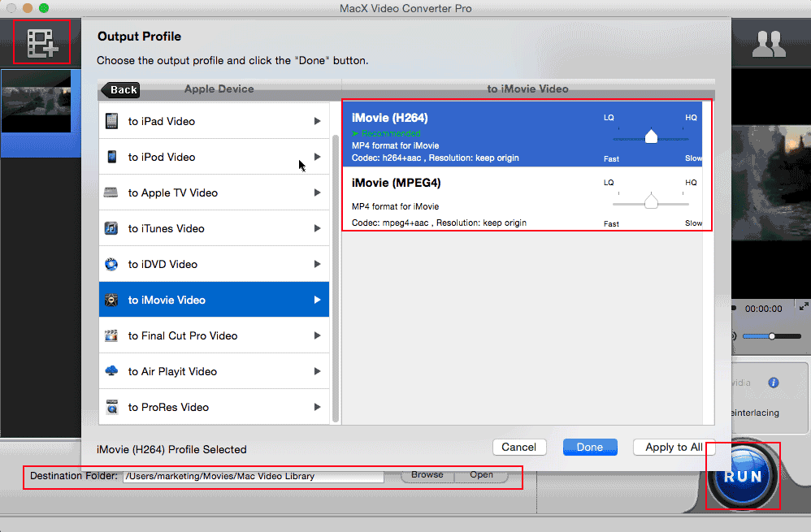Screen dimensions: 811x532
Task: Open the users icon in the toolbar
Action: click(769, 44)
